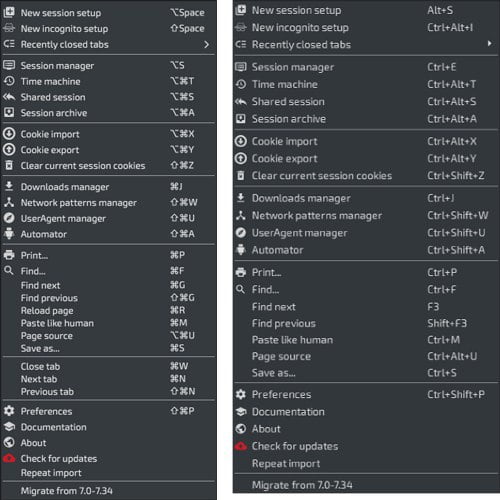Click UserAgent manager icon in the ⇧⌘U row
The height and width of the screenshot is (500, 500).
[x=9, y=218]
